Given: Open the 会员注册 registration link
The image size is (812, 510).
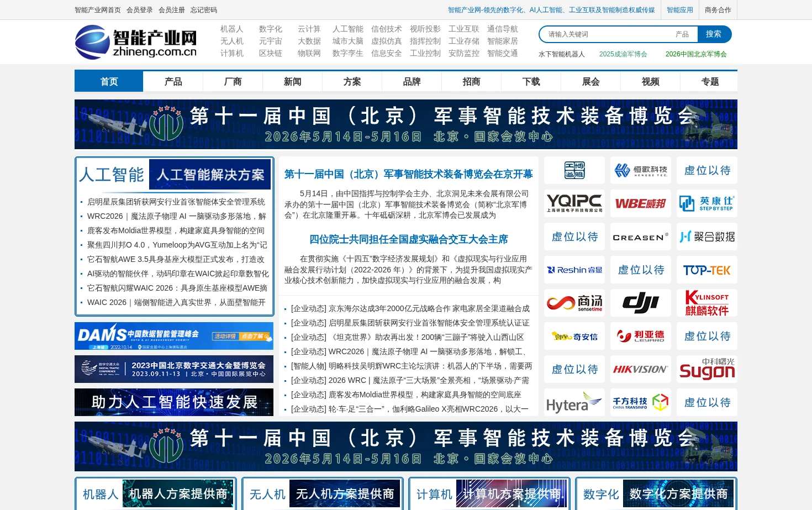Looking at the screenshot, I should coord(172,10).
